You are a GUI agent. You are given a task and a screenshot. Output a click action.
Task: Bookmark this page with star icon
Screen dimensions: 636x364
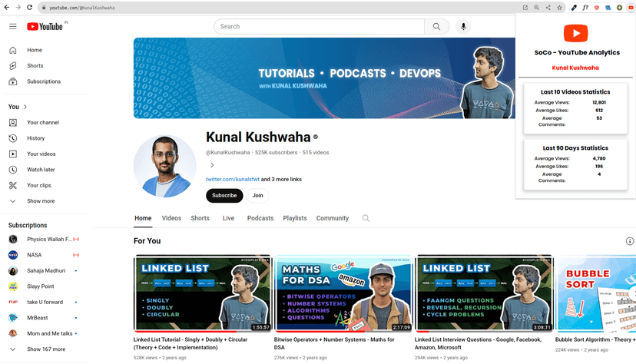point(560,8)
